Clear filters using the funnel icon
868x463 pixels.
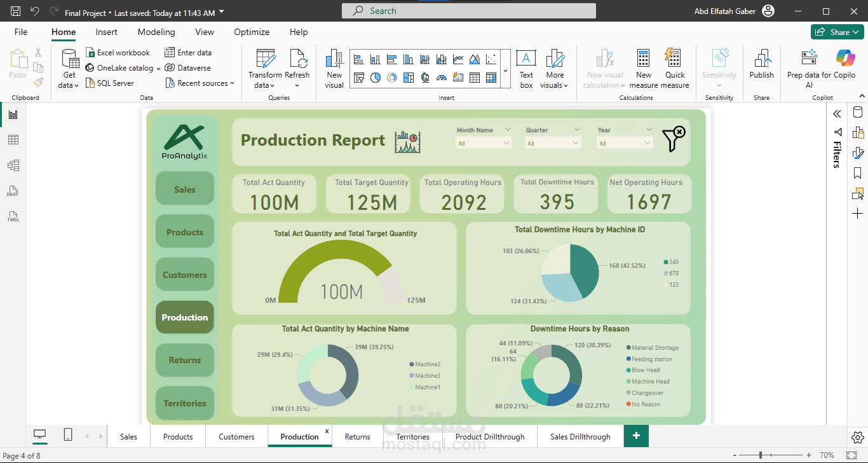[674, 139]
